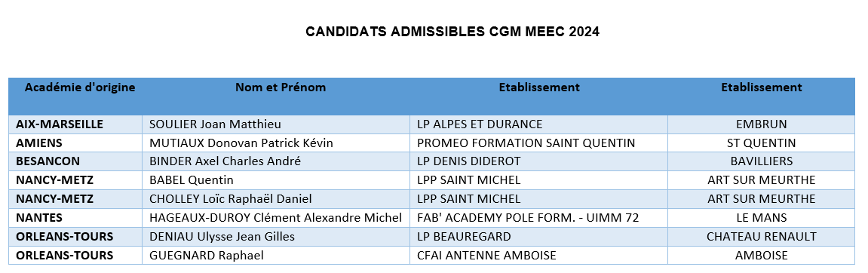Select the Académie d'origine column header

[80, 87]
